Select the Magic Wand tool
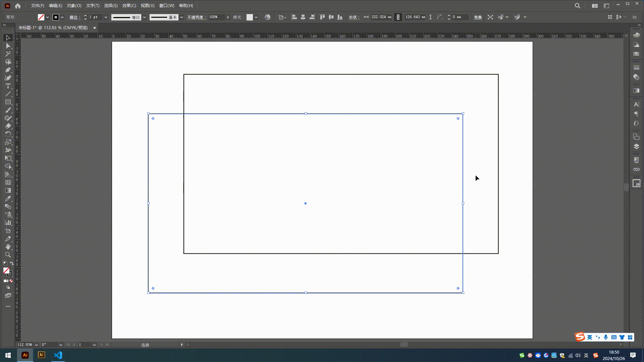 (8, 54)
